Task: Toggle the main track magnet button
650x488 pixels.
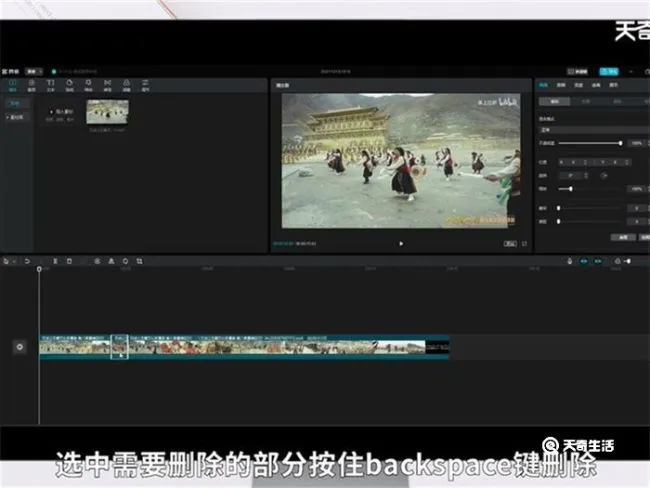Action: pos(584,261)
